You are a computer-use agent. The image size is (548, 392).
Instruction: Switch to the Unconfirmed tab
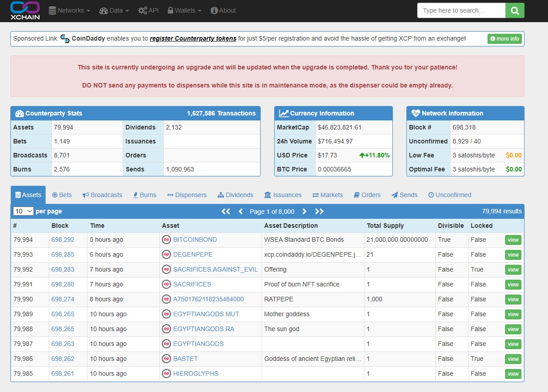(x=450, y=195)
